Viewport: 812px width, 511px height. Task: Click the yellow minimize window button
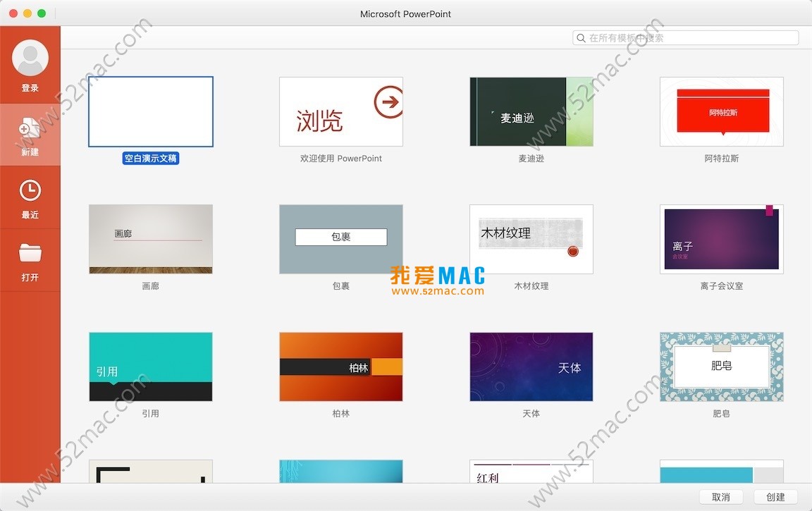27,13
